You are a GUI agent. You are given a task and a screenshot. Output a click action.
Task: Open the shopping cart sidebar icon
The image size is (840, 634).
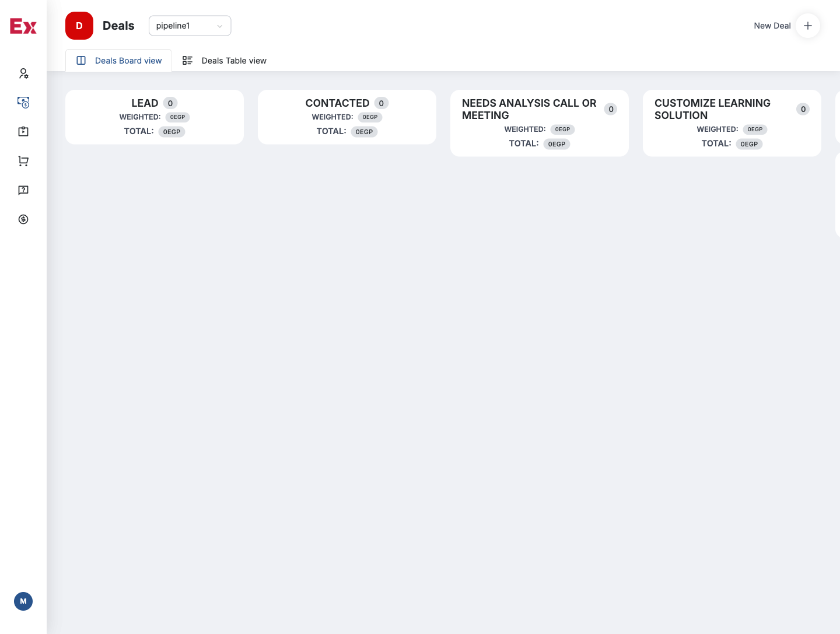click(23, 161)
